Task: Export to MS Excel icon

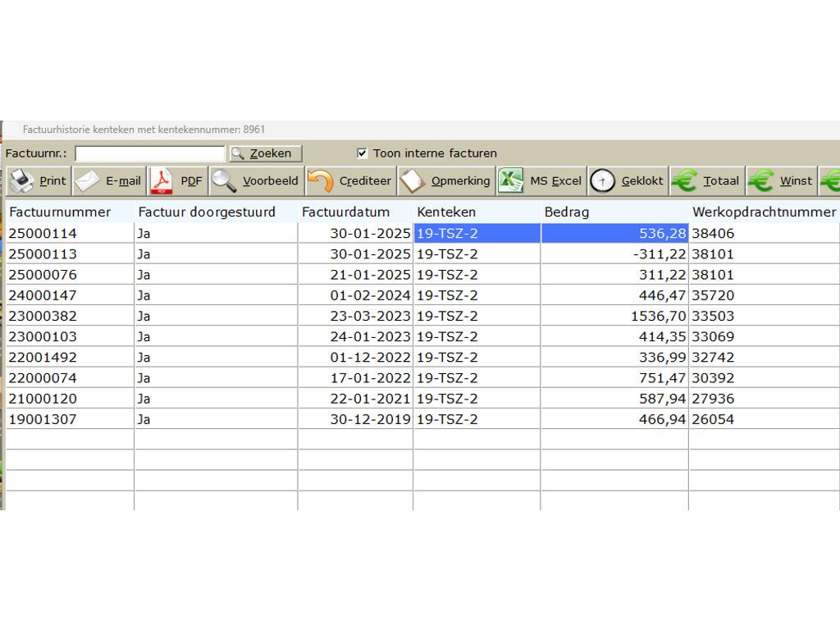Action: [511, 180]
